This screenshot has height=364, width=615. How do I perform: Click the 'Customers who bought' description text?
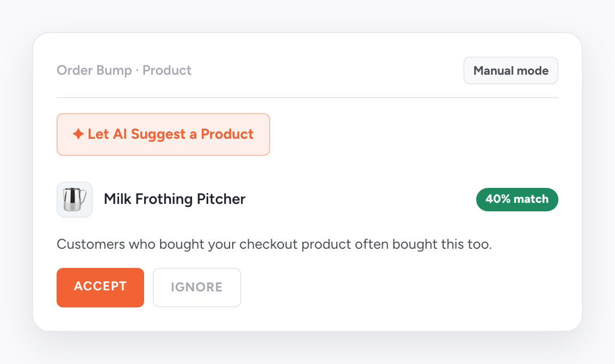(274, 244)
